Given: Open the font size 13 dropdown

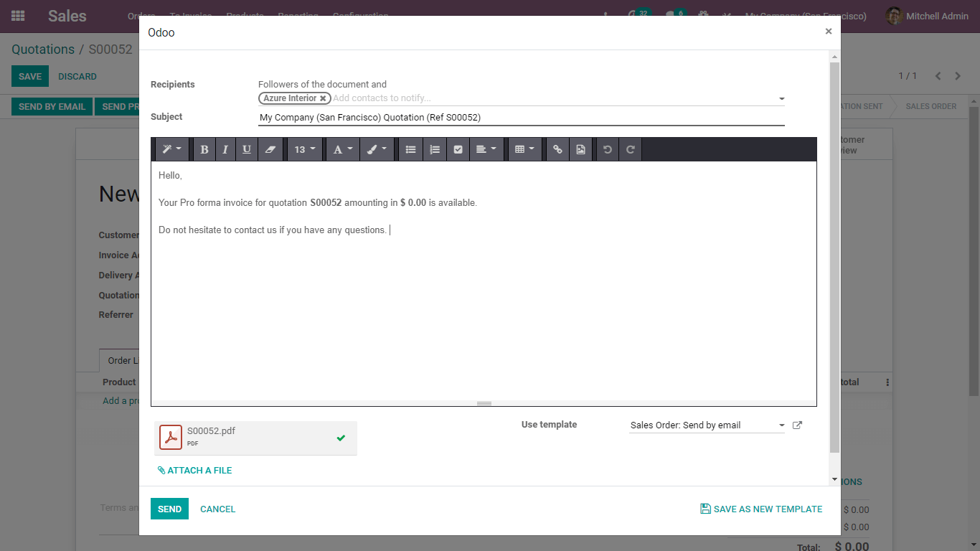Looking at the screenshot, I should [x=304, y=149].
